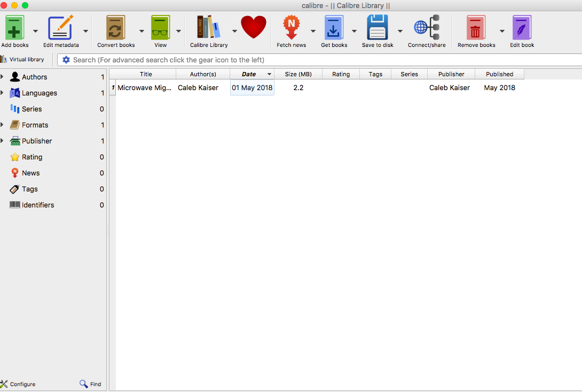Open the Connect/share icon
582x392 pixels.
click(x=427, y=27)
